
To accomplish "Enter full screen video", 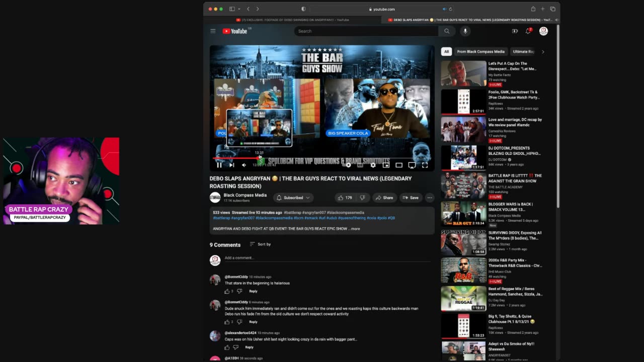I will click(425, 165).
